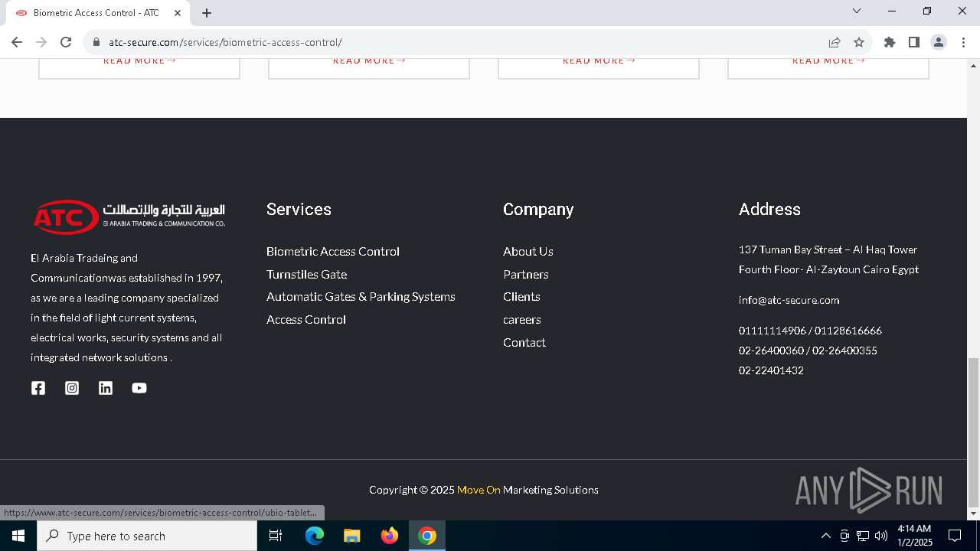The width and height of the screenshot is (980, 551).
Task: Open the Instagram social icon
Action: 72,388
